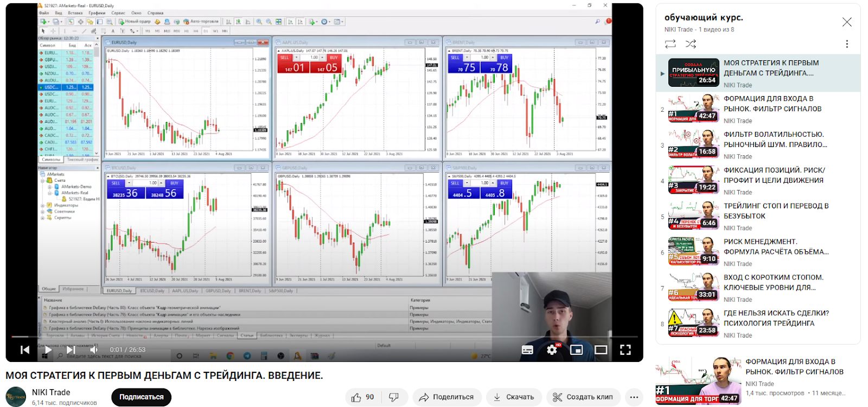Select the crosshair tool in MetaTrader
The image size is (868, 407).
click(x=53, y=31)
